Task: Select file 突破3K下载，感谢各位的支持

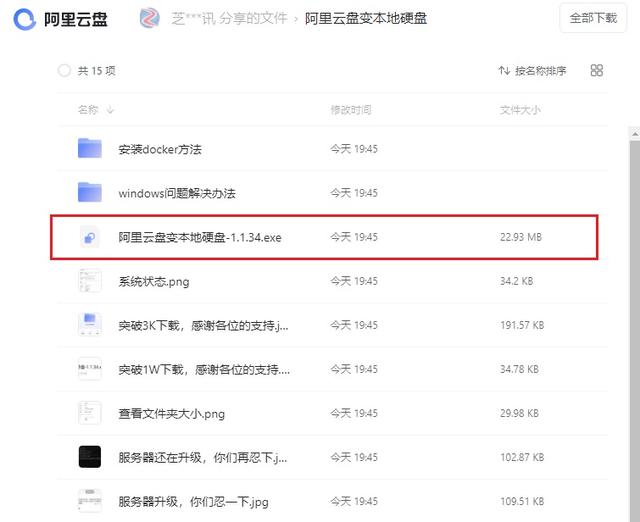Action: click(203, 326)
